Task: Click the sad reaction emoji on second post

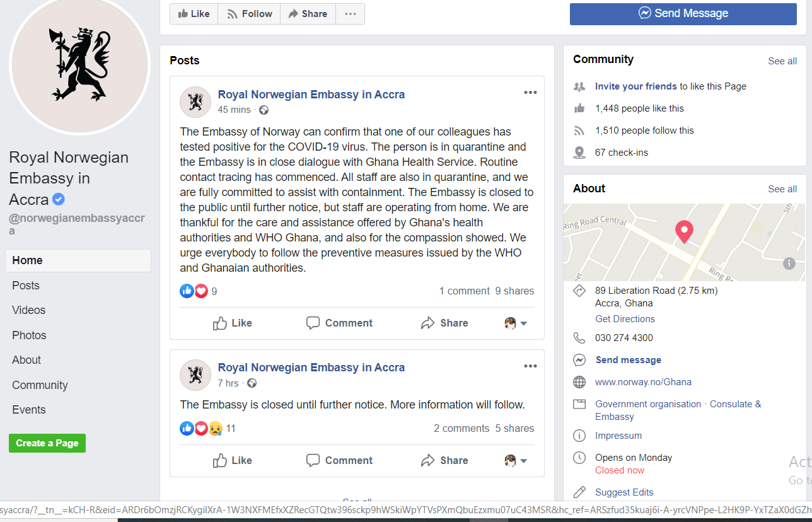Action: 216,429
